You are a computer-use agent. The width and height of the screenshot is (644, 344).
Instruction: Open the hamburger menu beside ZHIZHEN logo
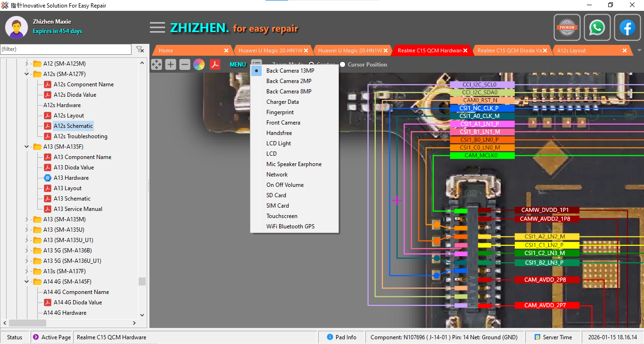tap(157, 27)
